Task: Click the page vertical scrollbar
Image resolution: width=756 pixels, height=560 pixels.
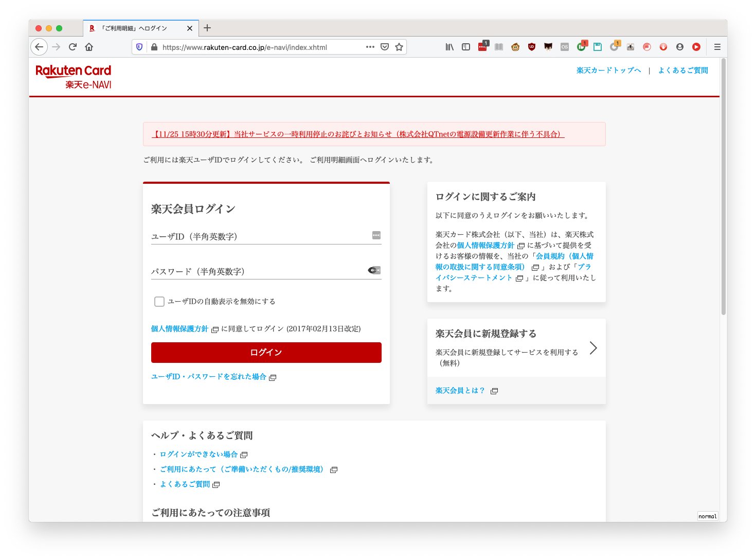Action: point(723,187)
